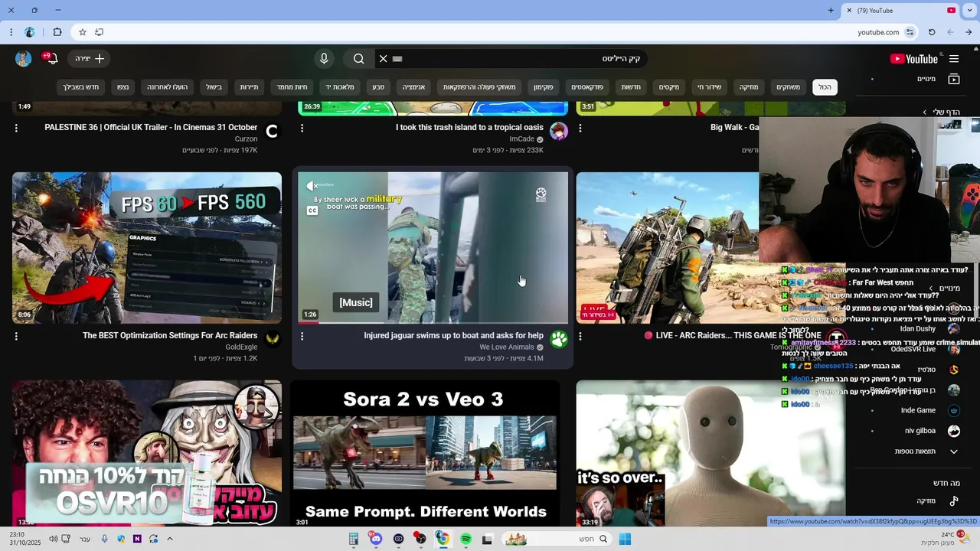Expand the 'הדף שלי' section chevron

pyautogui.click(x=925, y=112)
